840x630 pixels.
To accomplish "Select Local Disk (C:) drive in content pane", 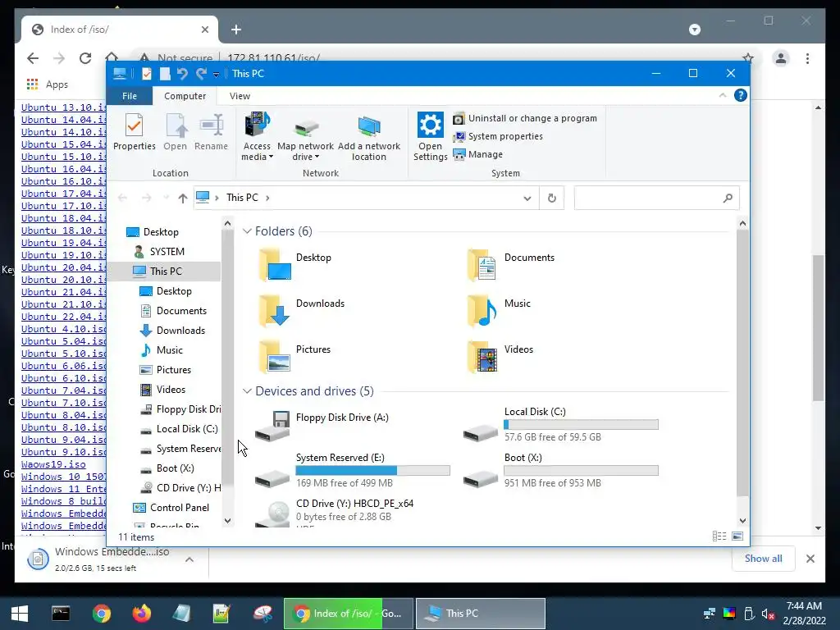I will 561,425.
